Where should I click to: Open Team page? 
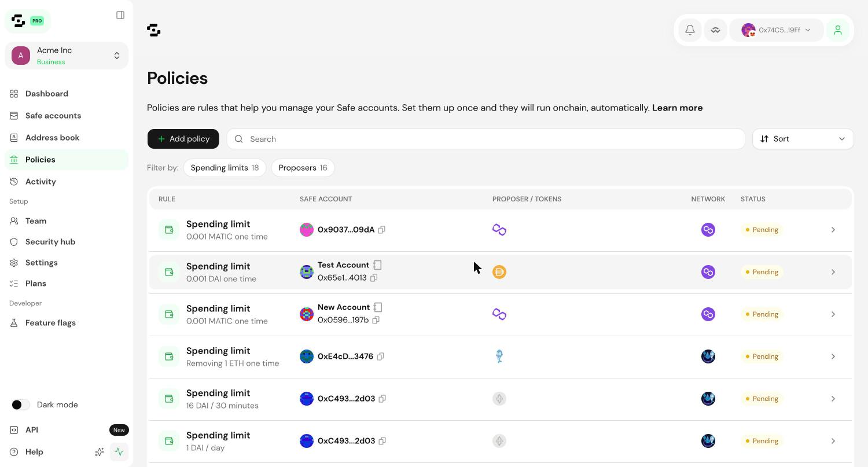point(67,221)
